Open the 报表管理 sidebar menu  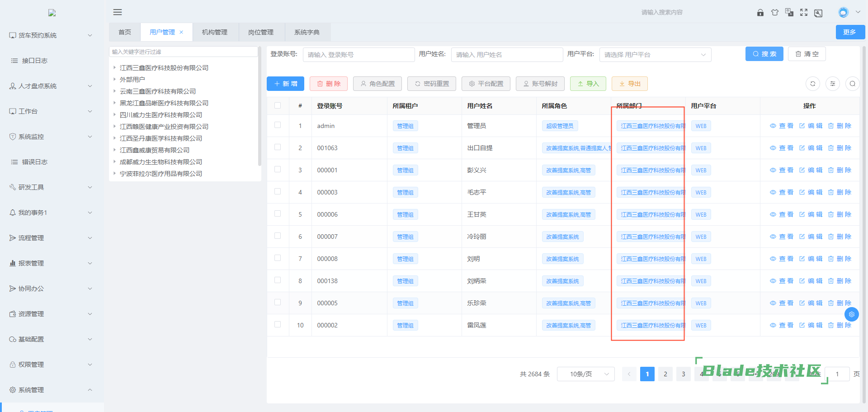tap(52, 263)
